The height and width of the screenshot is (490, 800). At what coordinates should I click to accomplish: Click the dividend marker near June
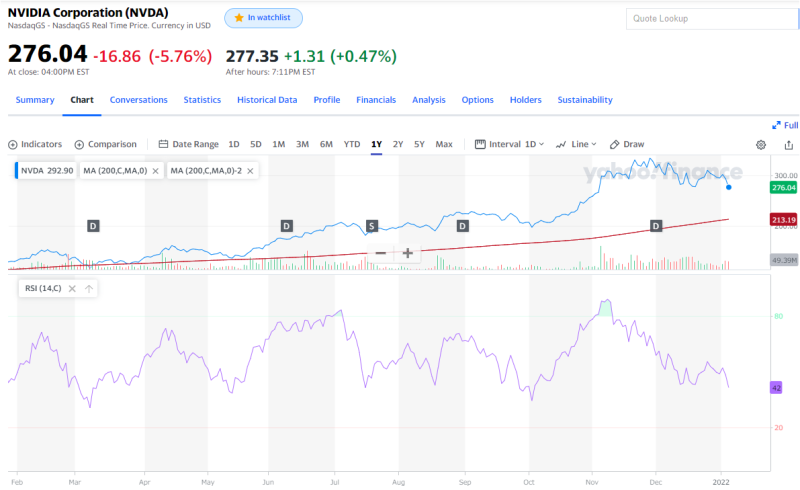[x=287, y=226]
